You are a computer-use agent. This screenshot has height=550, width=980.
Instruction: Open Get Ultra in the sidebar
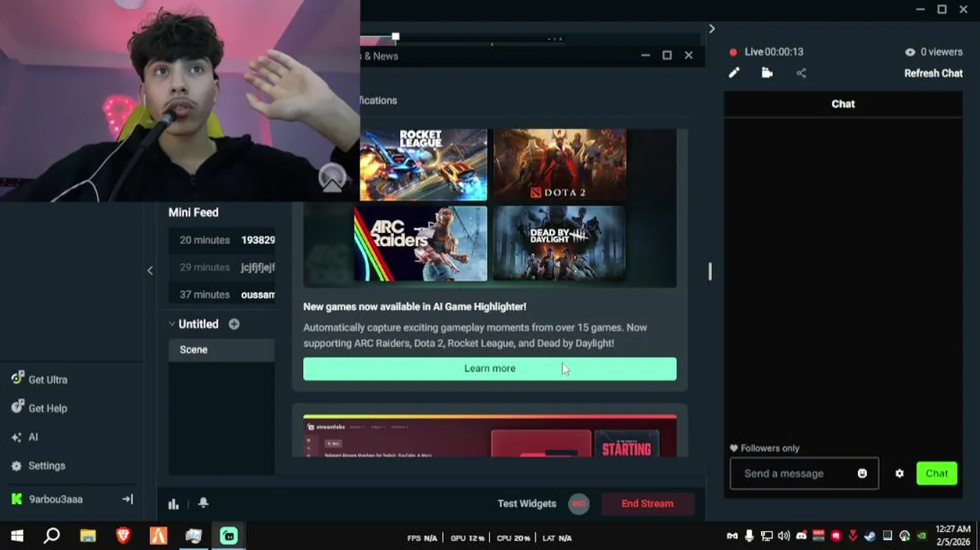(x=40, y=380)
